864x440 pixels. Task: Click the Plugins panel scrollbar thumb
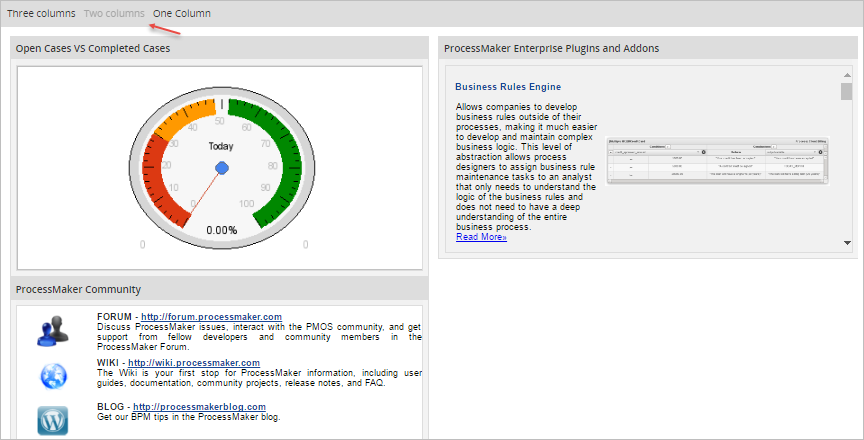tap(846, 92)
